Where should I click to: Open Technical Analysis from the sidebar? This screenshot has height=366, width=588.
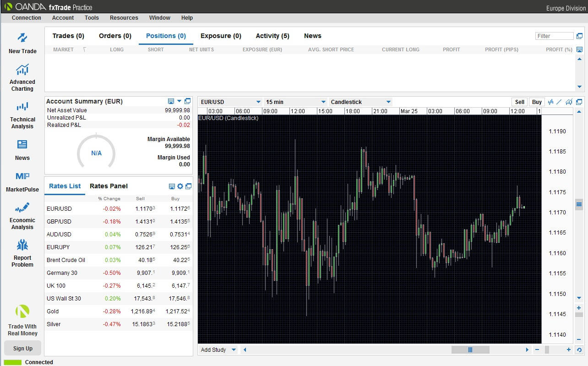pyautogui.click(x=22, y=107)
